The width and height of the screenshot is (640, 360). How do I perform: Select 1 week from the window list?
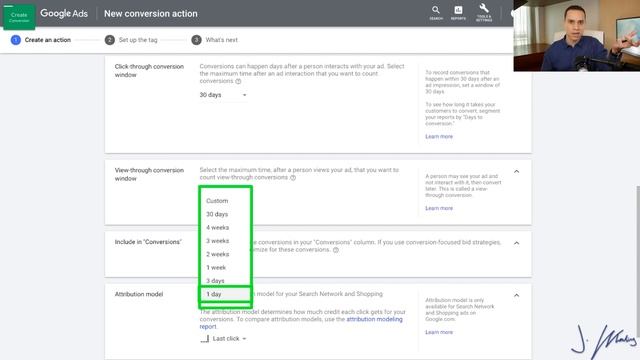coord(225,267)
